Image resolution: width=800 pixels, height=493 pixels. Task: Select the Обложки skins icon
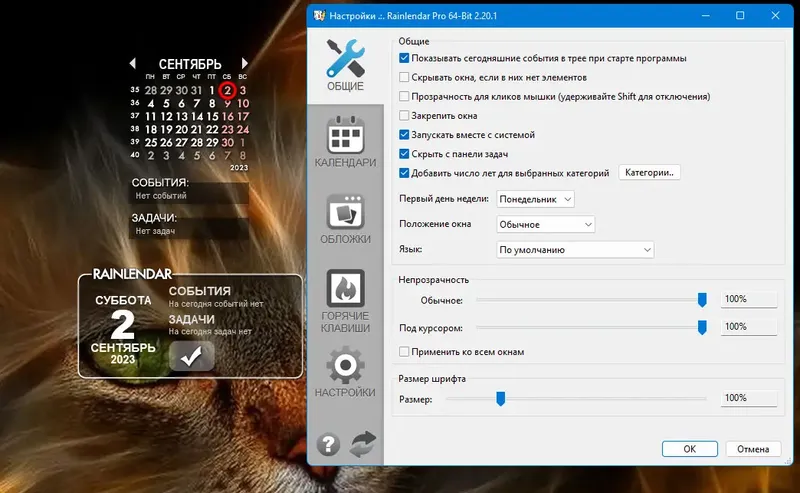pos(345,218)
